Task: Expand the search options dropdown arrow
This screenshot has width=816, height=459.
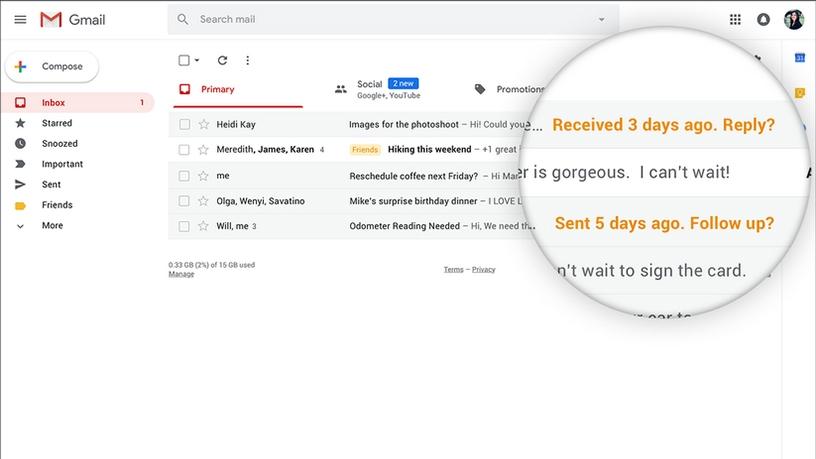Action: click(x=601, y=20)
